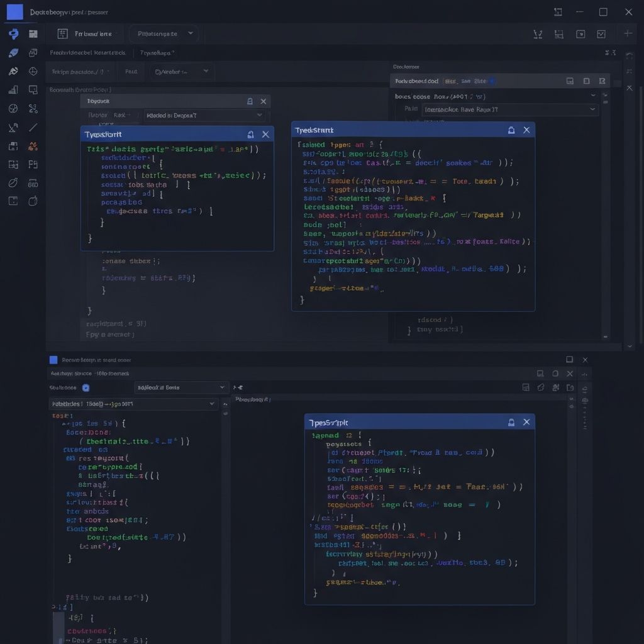The width and height of the screenshot is (644, 644).
Task: Click the vertical scrollbar of the right panel
Action: coord(606,214)
